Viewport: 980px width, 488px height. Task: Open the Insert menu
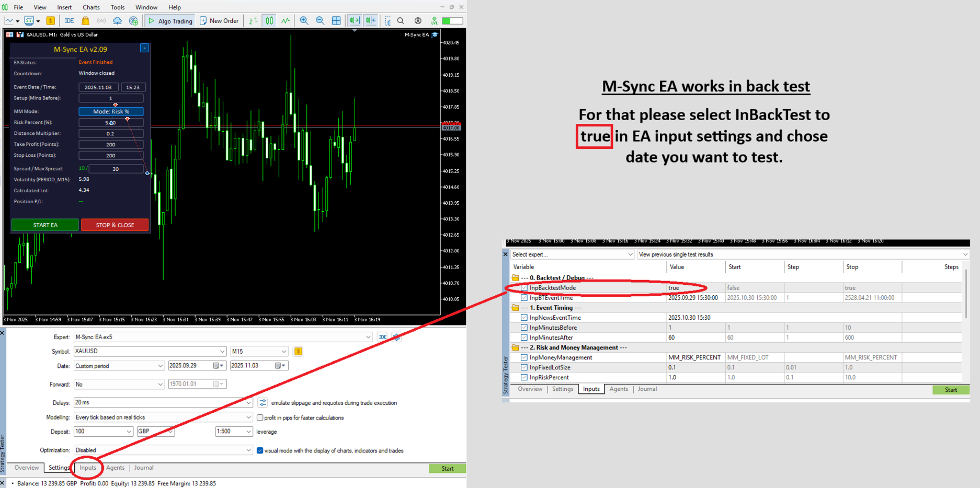pyautogui.click(x=64, y=7)
